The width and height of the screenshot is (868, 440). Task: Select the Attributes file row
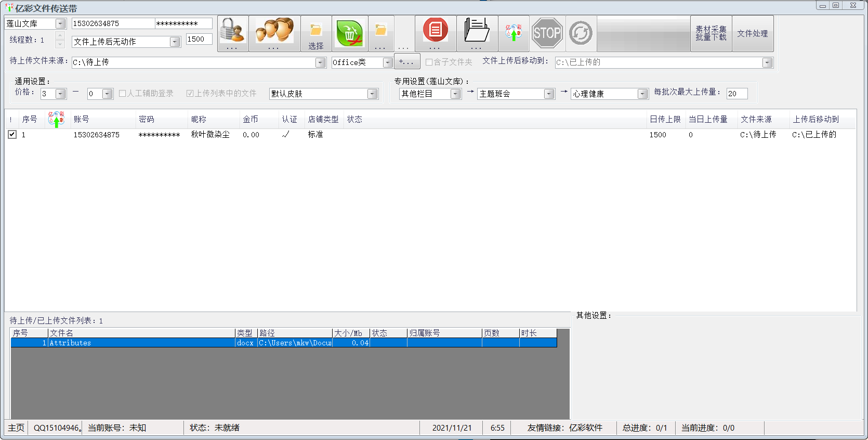(284, 343)
